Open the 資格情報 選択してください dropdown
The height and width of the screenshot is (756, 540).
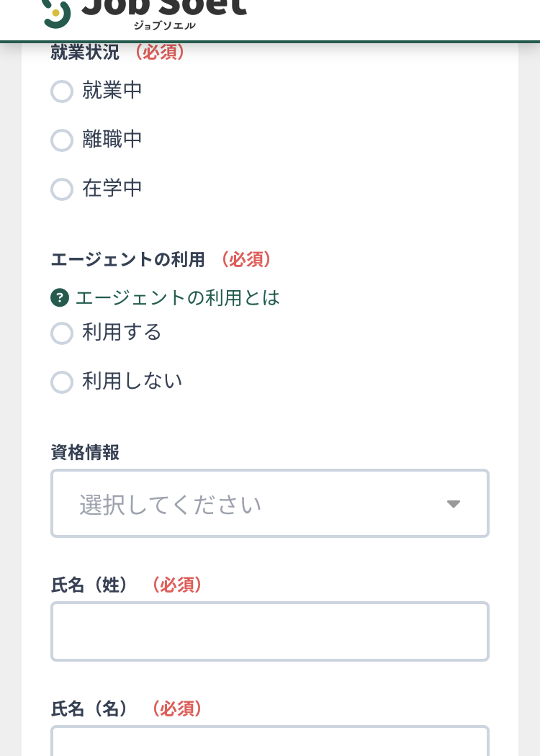tap(270, 503)
